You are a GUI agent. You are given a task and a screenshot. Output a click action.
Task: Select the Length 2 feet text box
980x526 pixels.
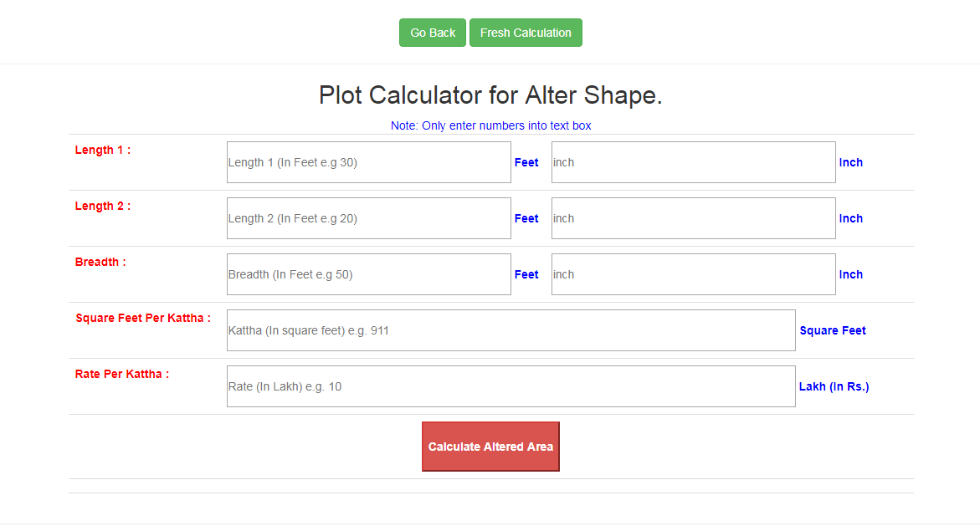click(x=368, y=218)
